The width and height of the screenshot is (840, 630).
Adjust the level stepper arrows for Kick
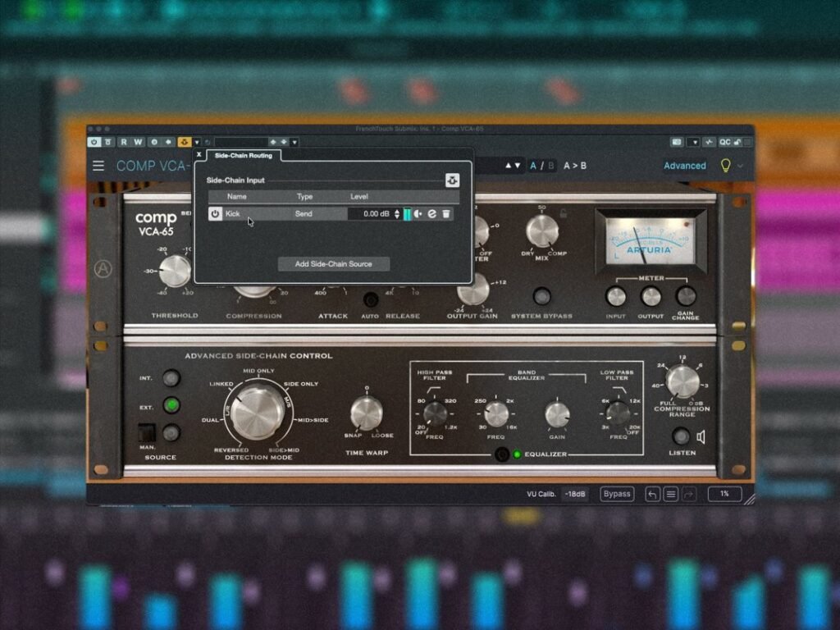coord(397,214)
